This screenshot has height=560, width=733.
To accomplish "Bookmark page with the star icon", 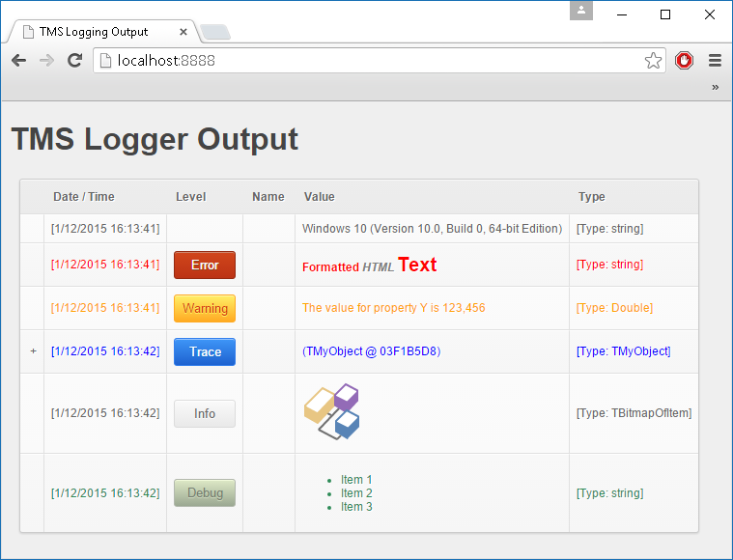I will [653, 61].
